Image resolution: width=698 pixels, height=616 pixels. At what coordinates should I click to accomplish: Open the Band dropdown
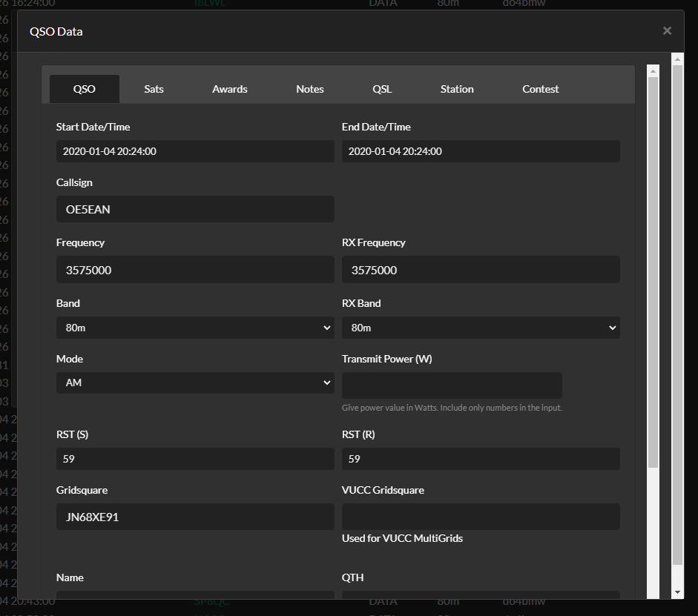pos(194,327)
